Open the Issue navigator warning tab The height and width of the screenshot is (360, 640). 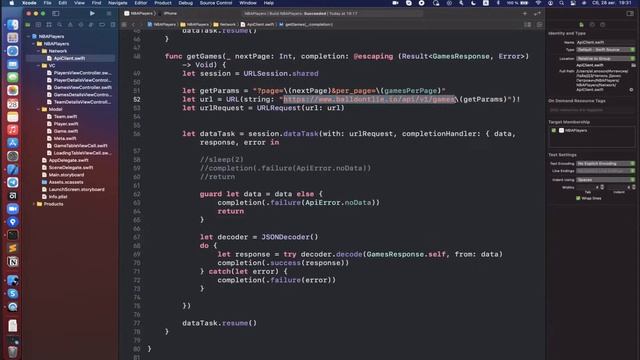(70, 25)
